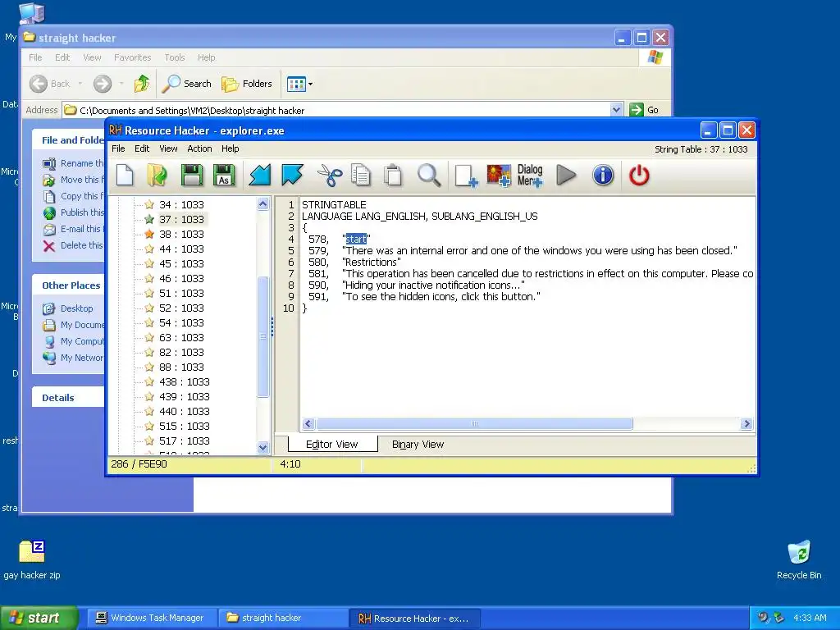Select string table 44 : 1033
Viewport: 840px width, 630px height.
[x=181, y=249]
